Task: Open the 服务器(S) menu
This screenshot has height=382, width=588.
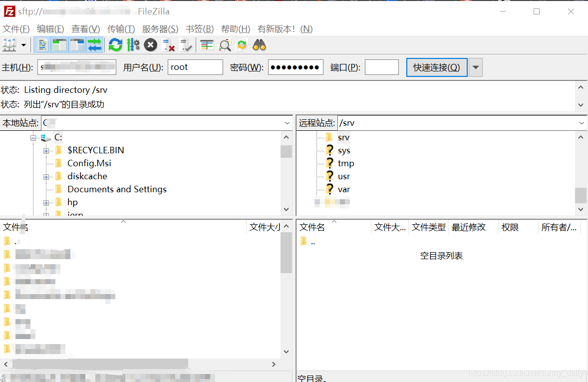Action: coord(160,29)
